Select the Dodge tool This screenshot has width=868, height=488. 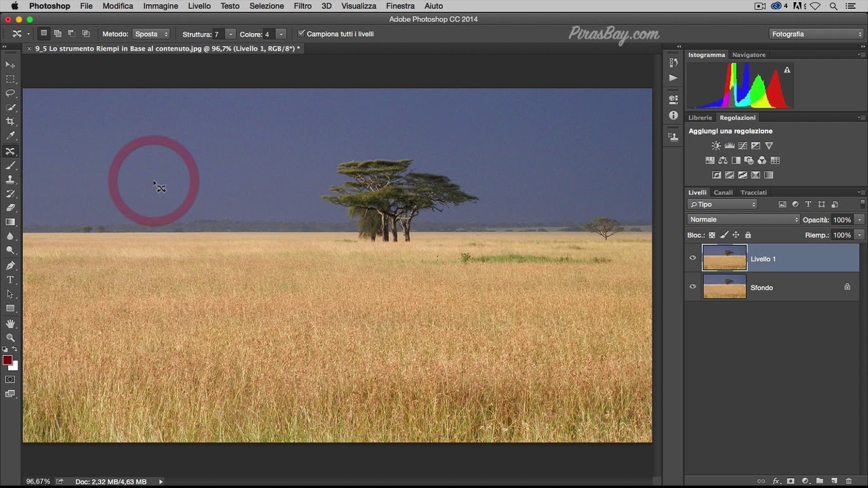point(10,251)
